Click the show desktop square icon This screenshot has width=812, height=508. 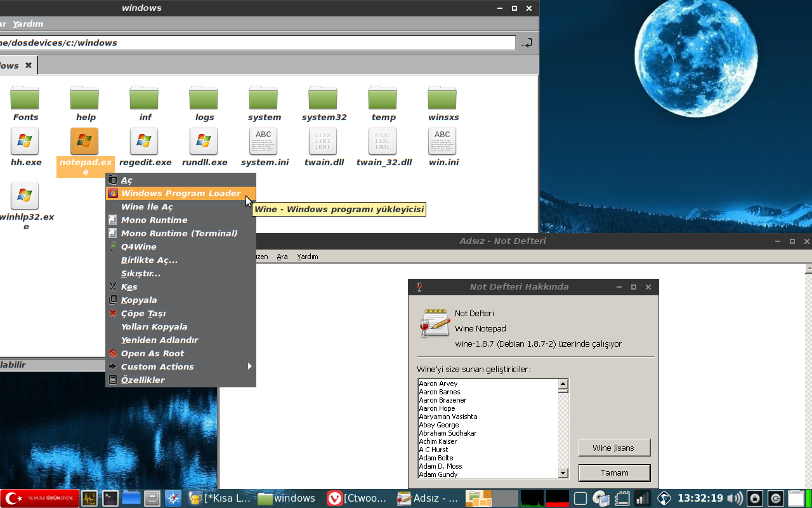click(x=580, y=498)
